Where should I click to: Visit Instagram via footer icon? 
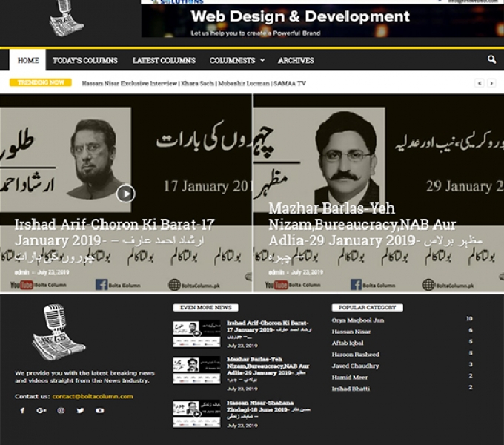(x=61, y=410)
